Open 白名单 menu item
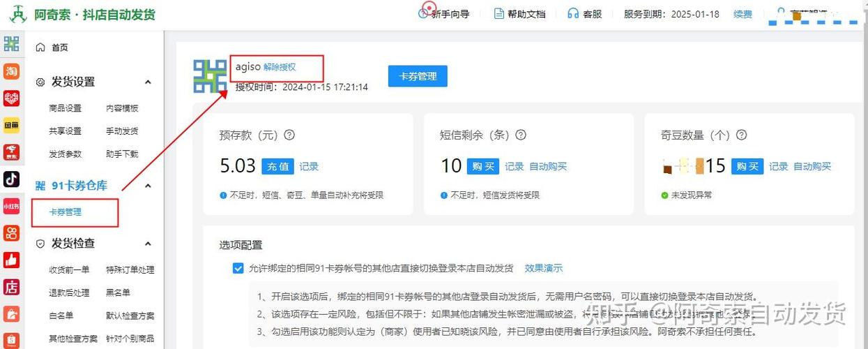Screen dimensions: 868x349 coord(61,316)
